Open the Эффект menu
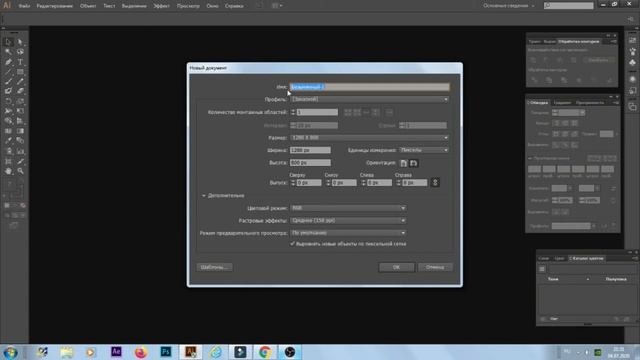The width and height of the screenshot is (640, 360). [x=162, y=6]
